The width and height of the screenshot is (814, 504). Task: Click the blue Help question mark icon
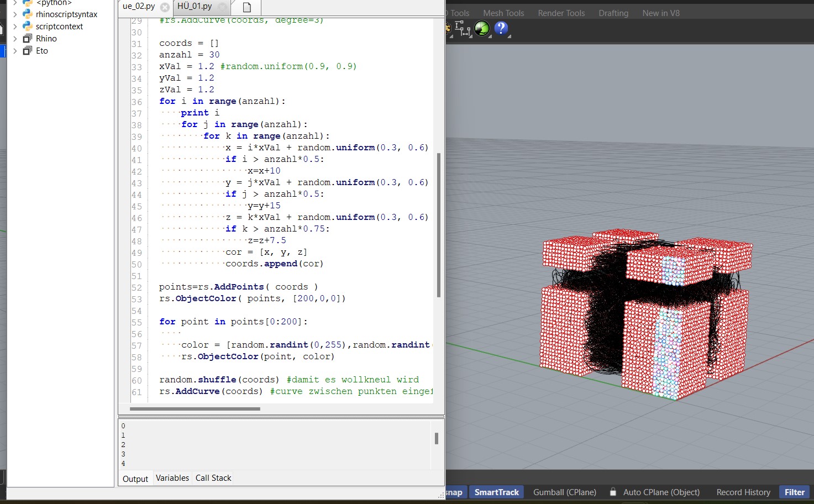pyautogui.click(x=501, y=28)
